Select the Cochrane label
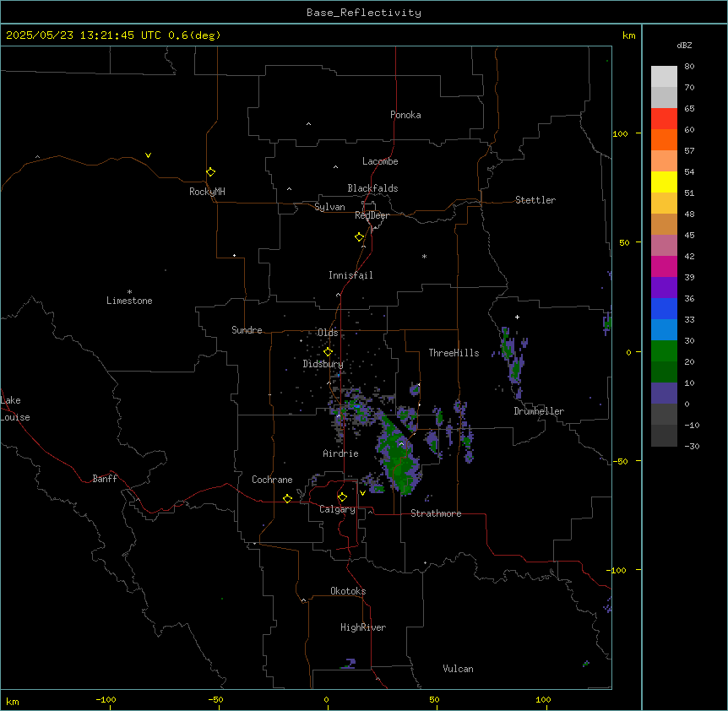 [x=272, y=480]
